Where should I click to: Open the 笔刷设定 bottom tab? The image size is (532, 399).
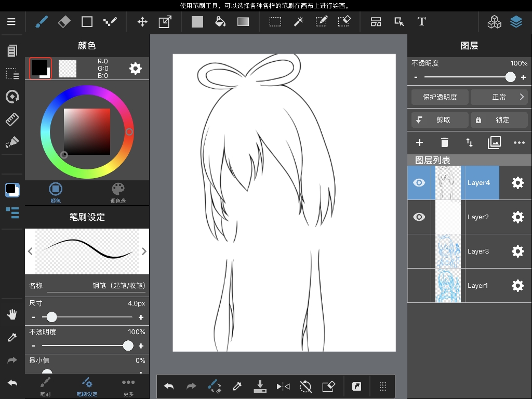click(87, 387)
